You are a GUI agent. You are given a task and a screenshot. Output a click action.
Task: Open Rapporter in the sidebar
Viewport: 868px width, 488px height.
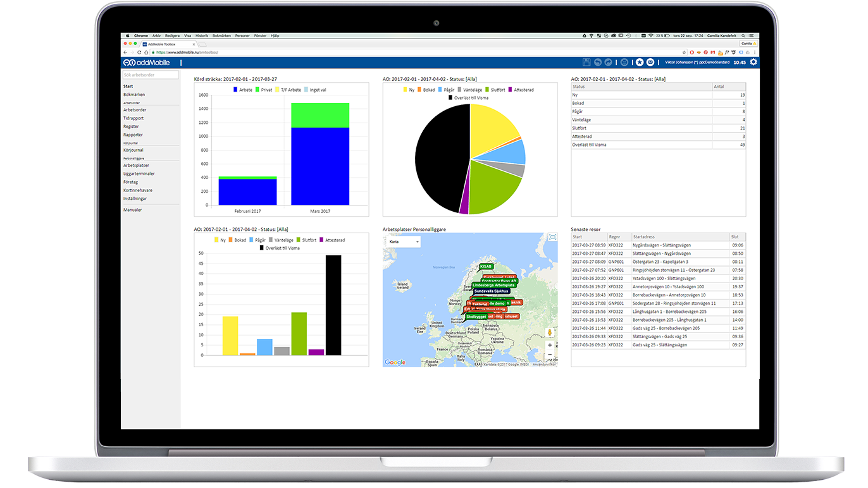tap(133, 135)
